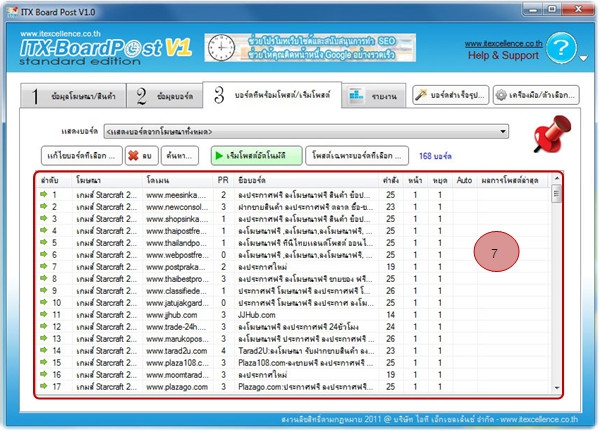601x431 pixels.
Task: Start auto posting with the green play button
Action: tap(256, 156)
